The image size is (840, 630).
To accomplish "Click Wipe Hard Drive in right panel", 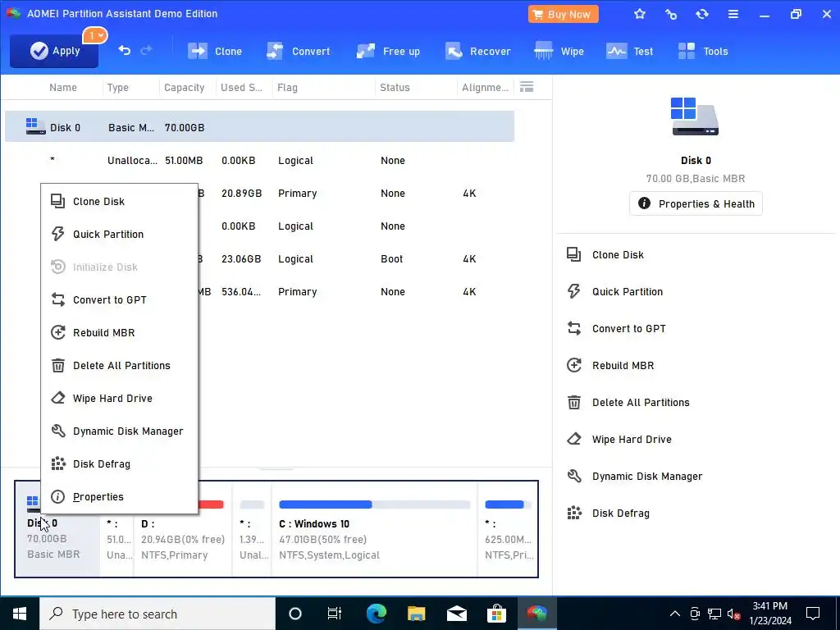I will point(619,440).
